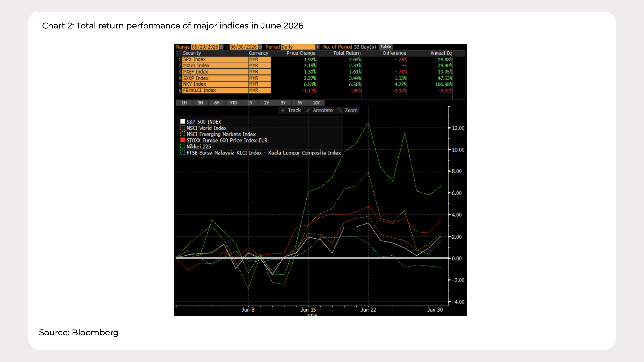Select the 1M range tab
Screen dimensions: 644x362
pyautogui.click(x=184, y=103)
